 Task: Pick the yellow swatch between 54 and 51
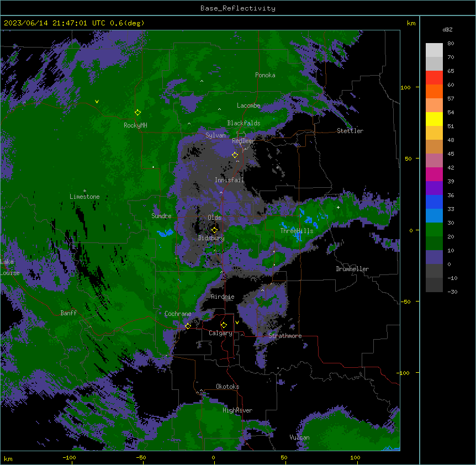coord(434,119)
